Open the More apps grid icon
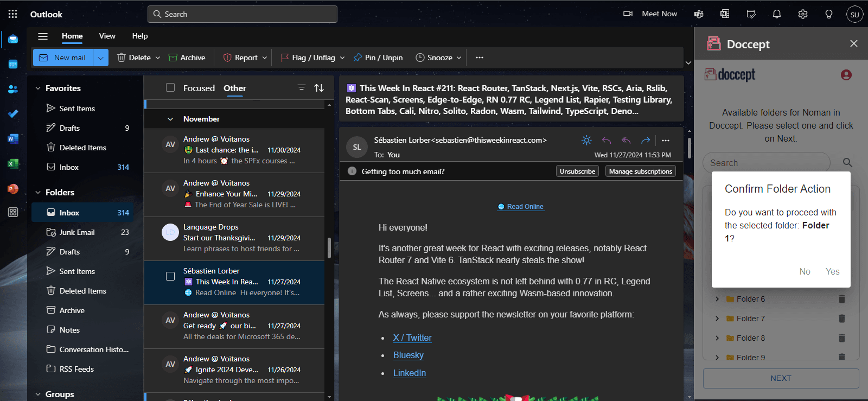 [13, 212]
